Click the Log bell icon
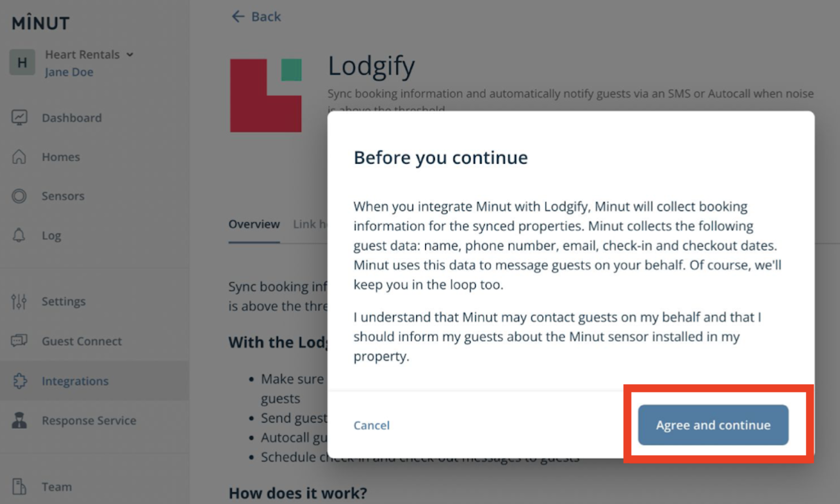The image size is (840, 504). [19, 235]
